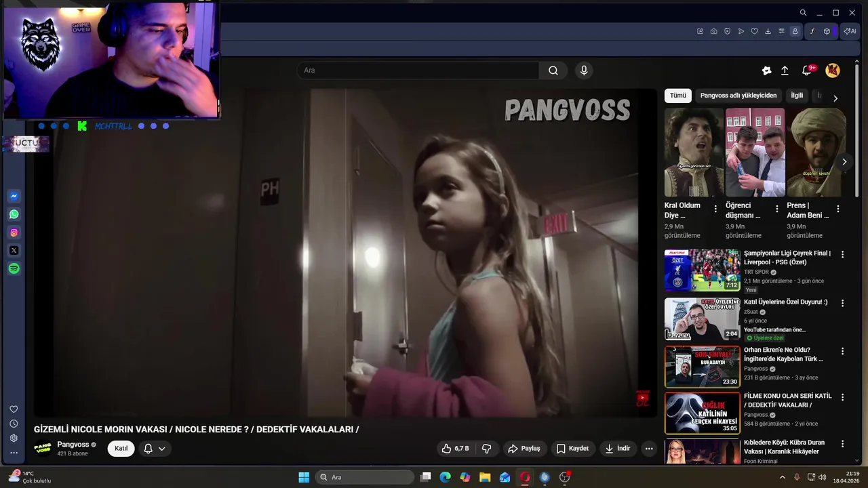The height and width of the screenshot is (488, 868).
Task: Open extensions cube icon
Action: [827, 31]
